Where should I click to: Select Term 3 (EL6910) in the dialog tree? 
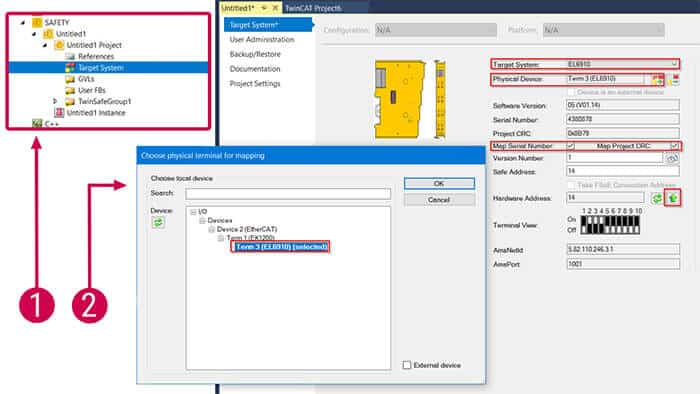(x=281, y=247)
